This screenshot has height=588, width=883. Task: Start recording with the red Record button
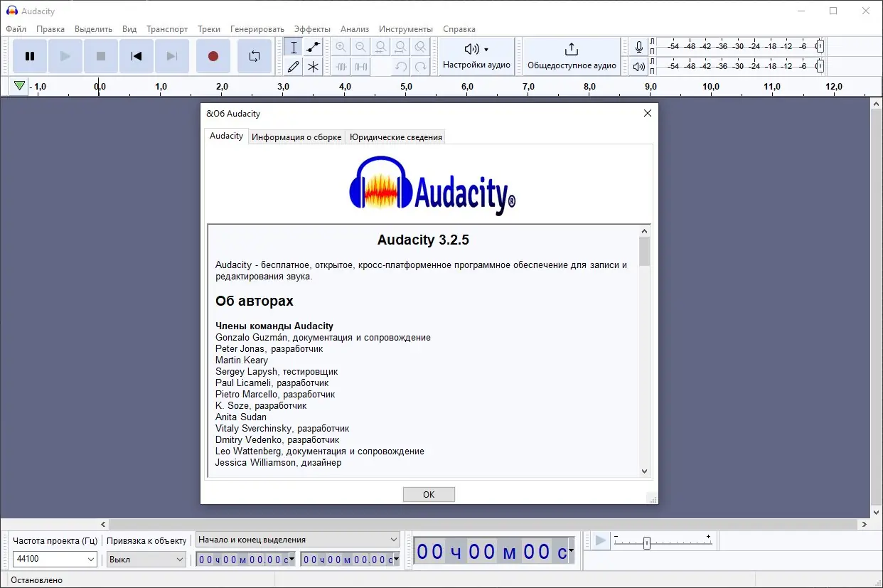click(213, 56)
